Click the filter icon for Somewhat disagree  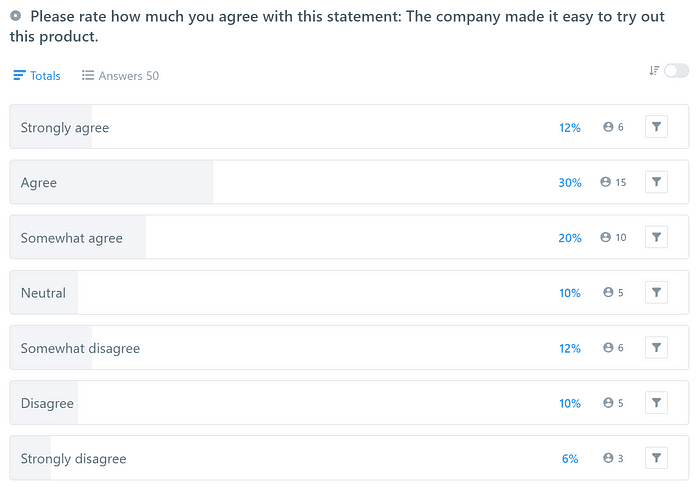(656, 347)
